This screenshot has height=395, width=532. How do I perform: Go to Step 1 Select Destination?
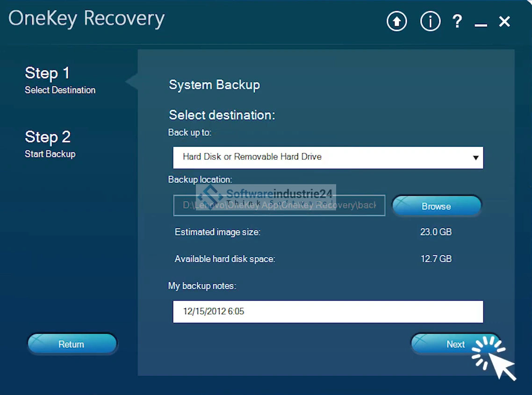tap(60, 79)
